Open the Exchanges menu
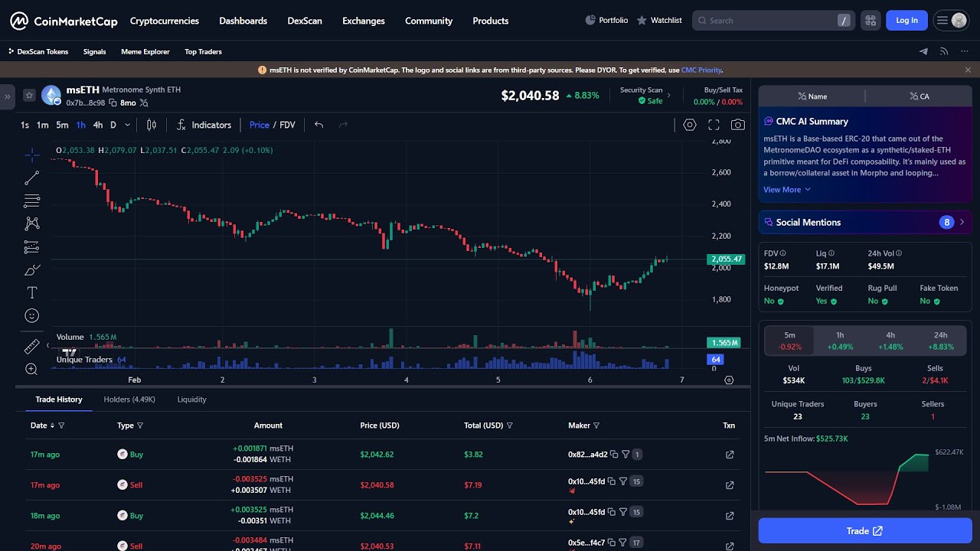The height and width of the screenshot is (551, 980). click(364, 21)
